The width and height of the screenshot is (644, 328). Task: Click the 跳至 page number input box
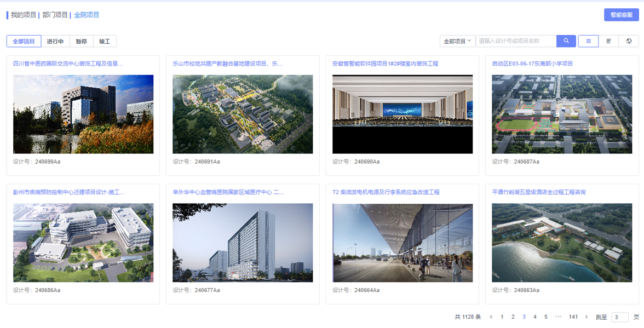pos(619,317)
